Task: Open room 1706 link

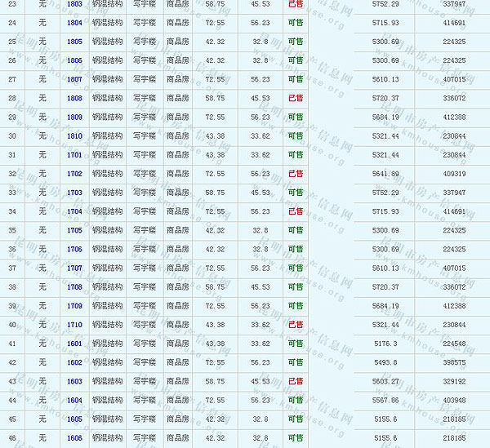Action: coord(74,250)
